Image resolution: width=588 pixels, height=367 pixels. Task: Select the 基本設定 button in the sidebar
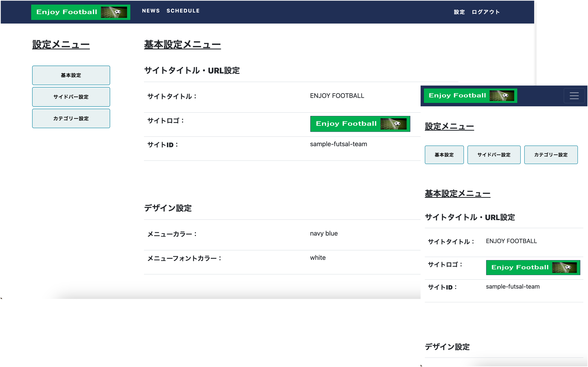(x=71, y=75)
